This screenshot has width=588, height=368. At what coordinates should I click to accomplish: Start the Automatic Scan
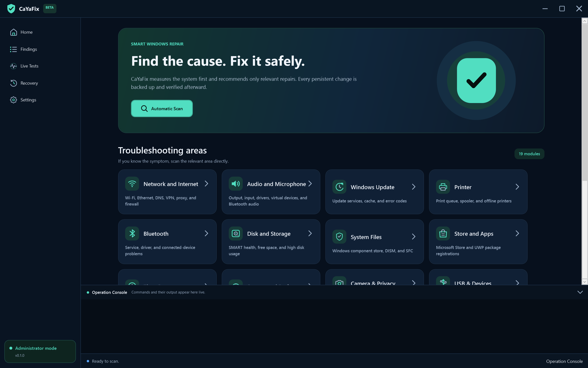pyautogui.click(x=162, y=109)
